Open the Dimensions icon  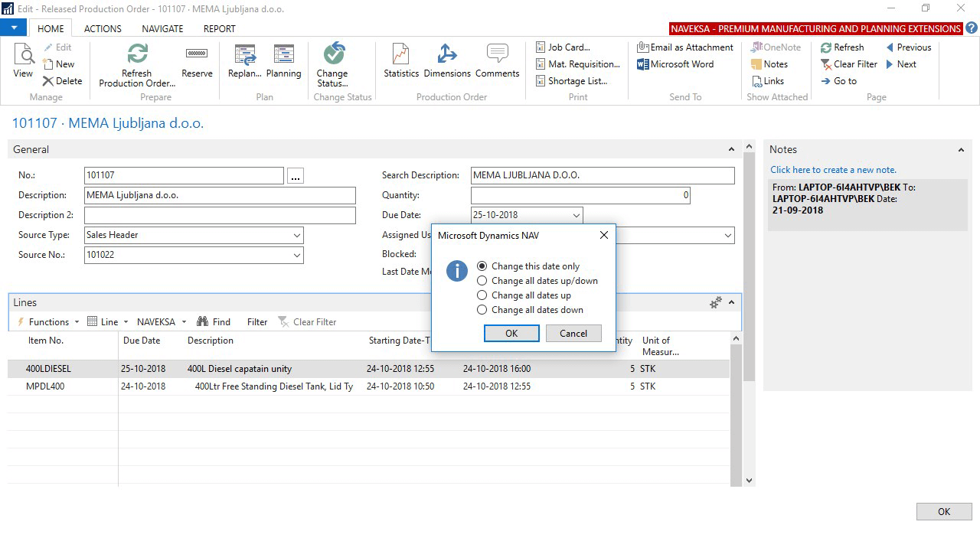447,60
